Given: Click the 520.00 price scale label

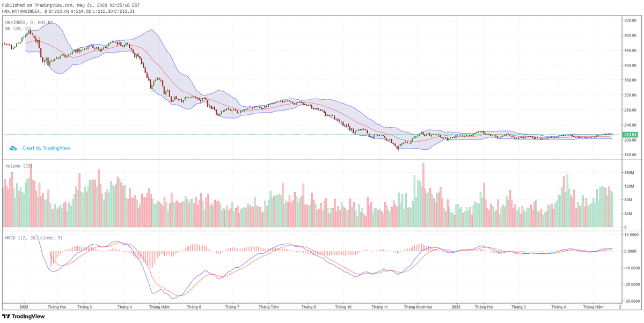Looking at the screenshot, I should pos(628,20).
